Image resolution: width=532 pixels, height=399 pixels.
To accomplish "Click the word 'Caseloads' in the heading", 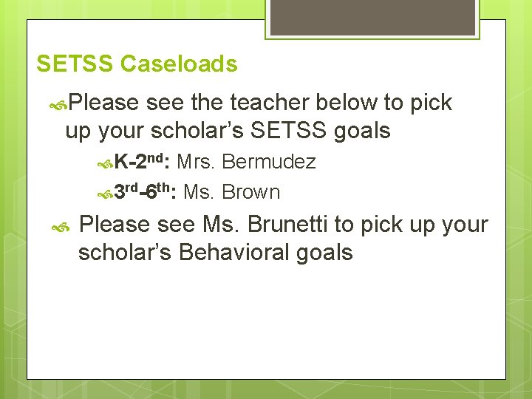I will 179,64.
